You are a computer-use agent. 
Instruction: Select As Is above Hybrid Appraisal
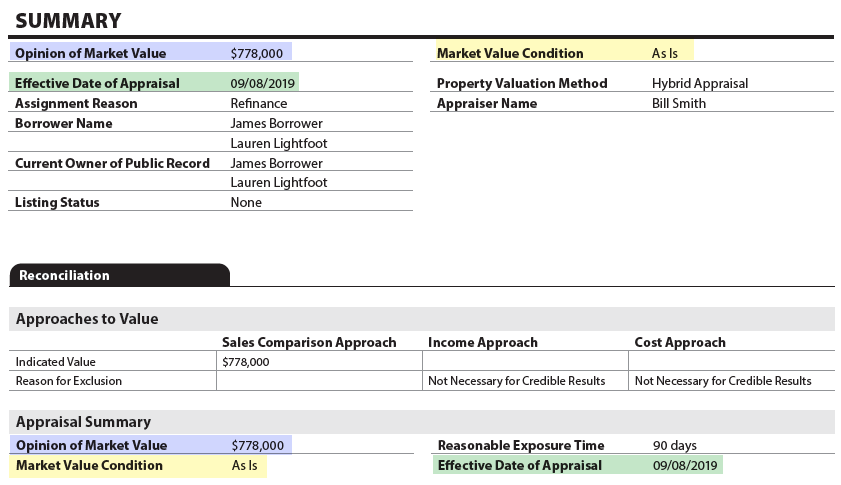tap(665, 53)
